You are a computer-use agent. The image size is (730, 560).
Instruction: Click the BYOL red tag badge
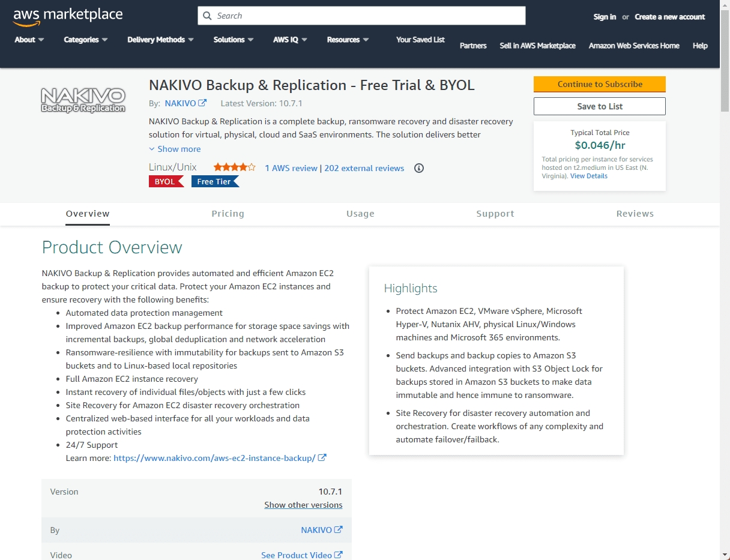166,181
